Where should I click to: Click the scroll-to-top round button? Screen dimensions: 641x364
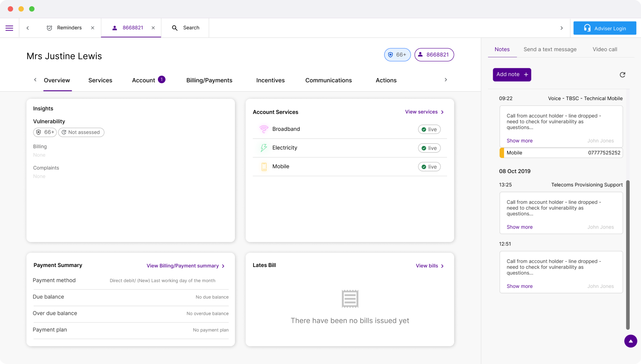pos(631,341)
